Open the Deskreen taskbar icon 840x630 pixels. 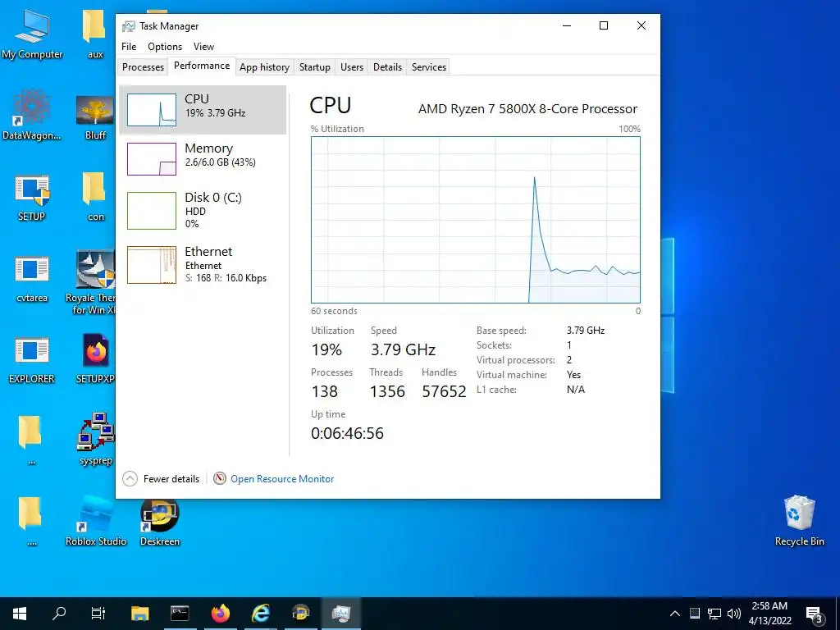pos(301,614)
